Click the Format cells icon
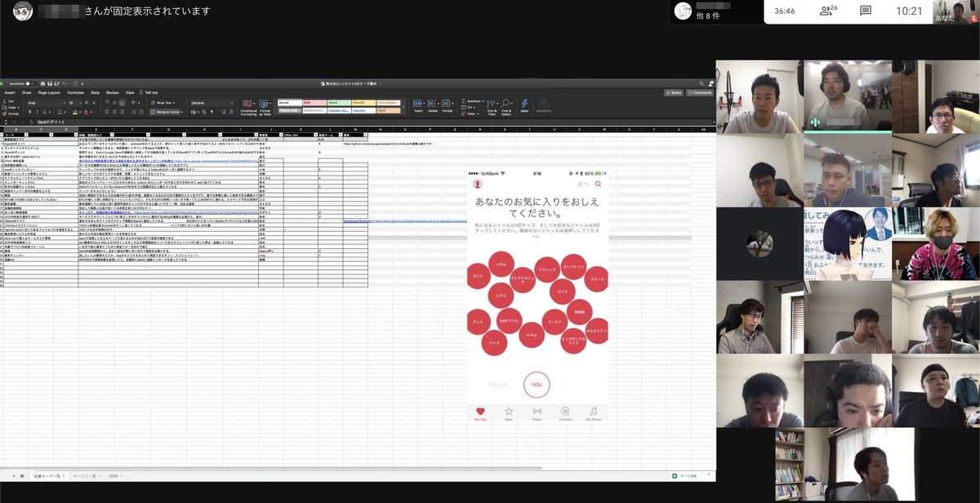980x503 pixels. point(447,106)
